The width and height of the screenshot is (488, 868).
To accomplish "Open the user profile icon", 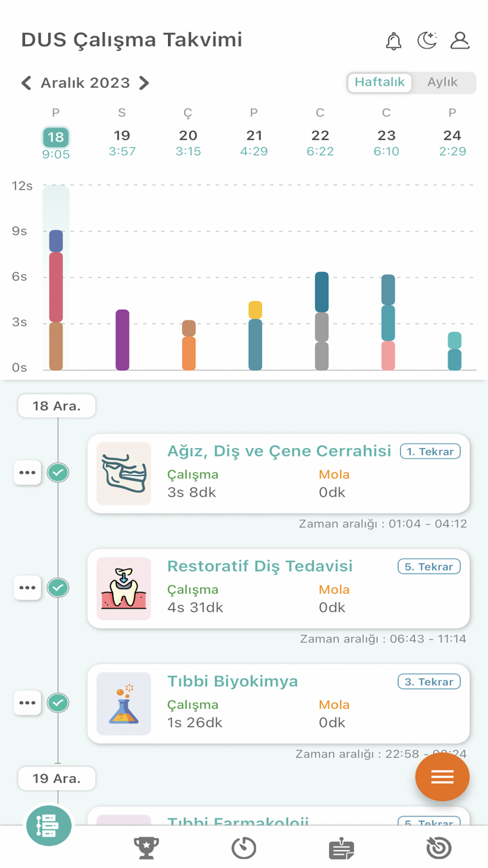I will (460, 40).
